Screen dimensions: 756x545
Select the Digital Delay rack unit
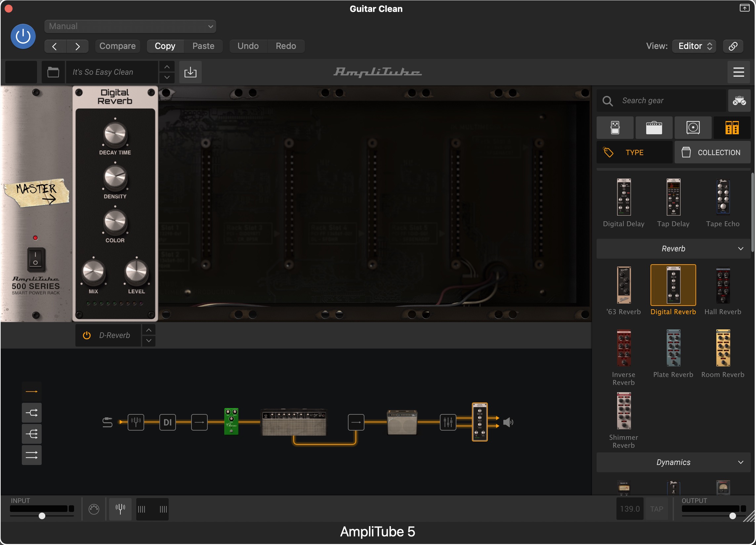tap(624, 203)
